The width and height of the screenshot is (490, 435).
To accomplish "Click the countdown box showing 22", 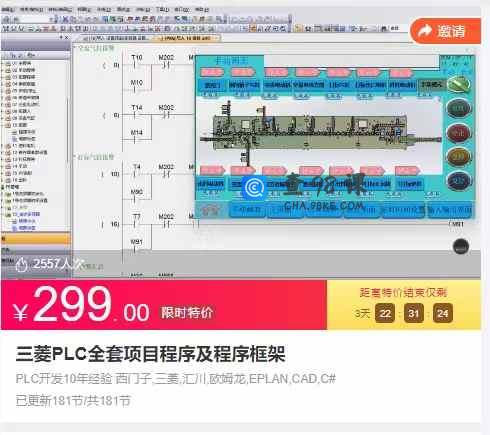I will pyautogui.click(x=385, y=313).
